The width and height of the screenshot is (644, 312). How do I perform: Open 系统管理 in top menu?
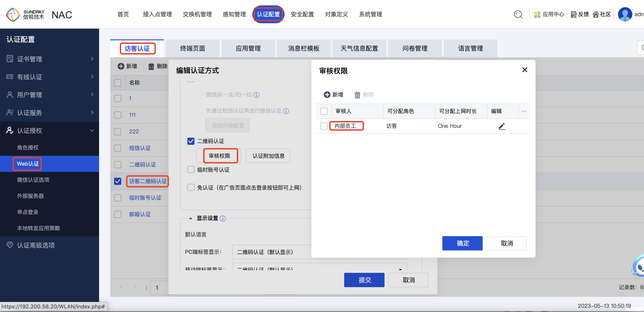pyautogui.click(x=370, y=14)
